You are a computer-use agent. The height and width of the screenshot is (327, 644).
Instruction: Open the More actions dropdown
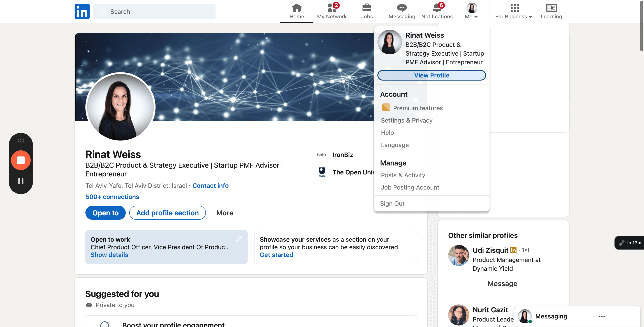[x=225, y=213]
